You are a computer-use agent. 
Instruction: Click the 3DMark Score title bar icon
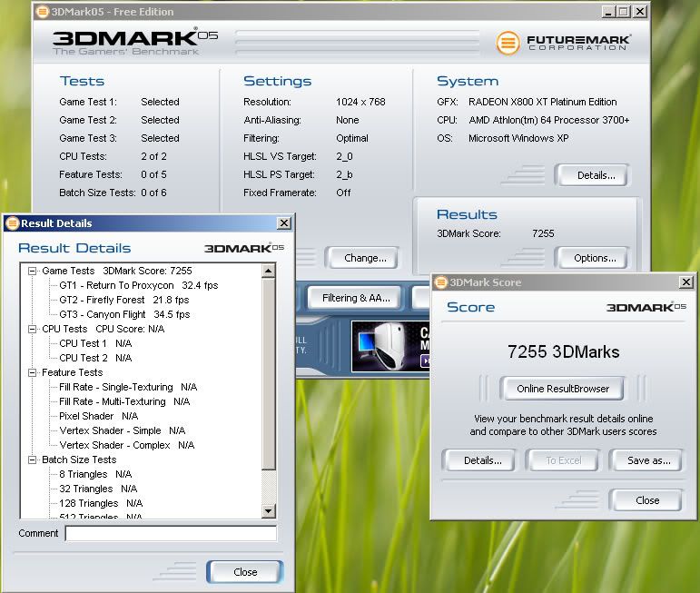point(441,282)
